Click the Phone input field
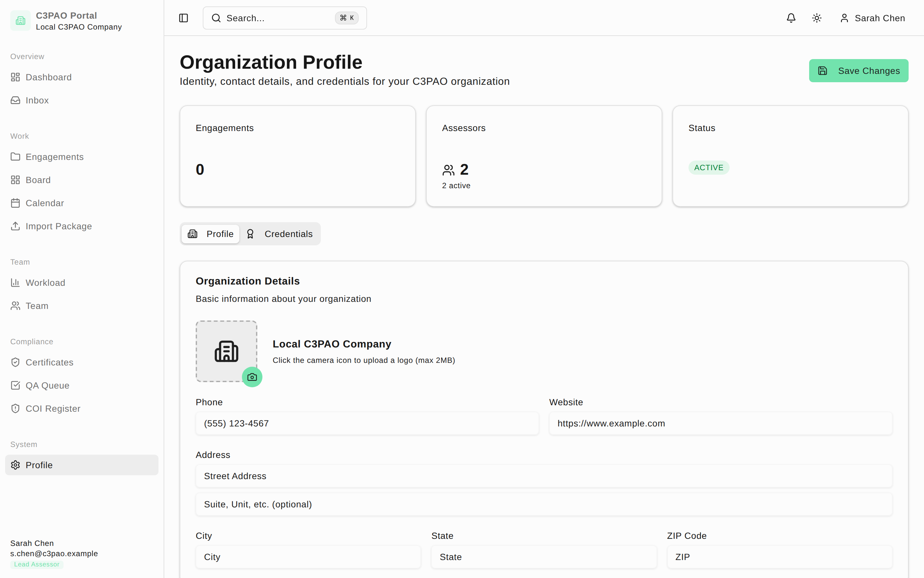 [x=367, y=424]
